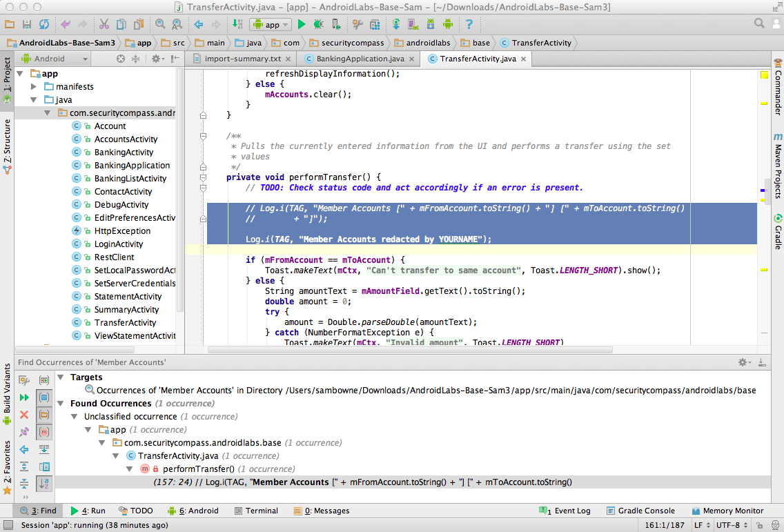The width and height of the screenshot is (784, 532).
Task: Toggle group by package in Find panel
Action: [44, 415]
